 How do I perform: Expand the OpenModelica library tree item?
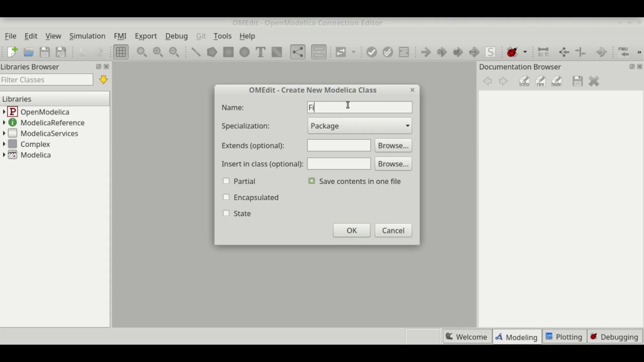point(4,112)
